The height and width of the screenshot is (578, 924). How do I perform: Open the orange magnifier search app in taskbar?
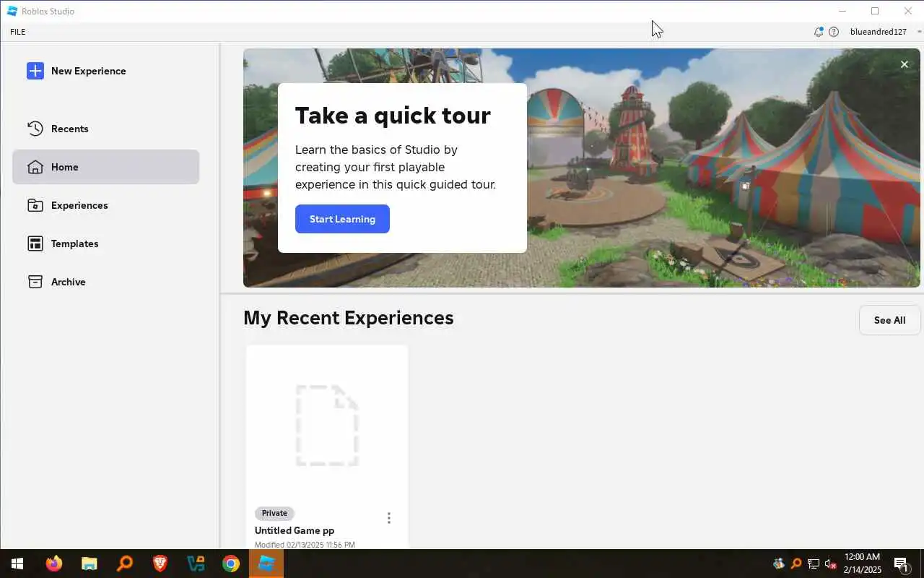[125, 564]
